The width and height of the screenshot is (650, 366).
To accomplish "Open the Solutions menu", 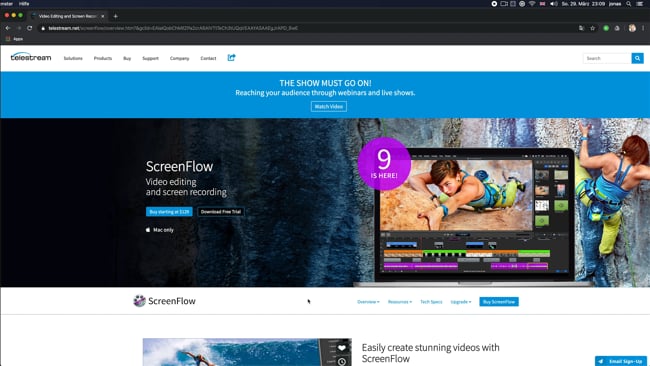I will tap(73, 58).
